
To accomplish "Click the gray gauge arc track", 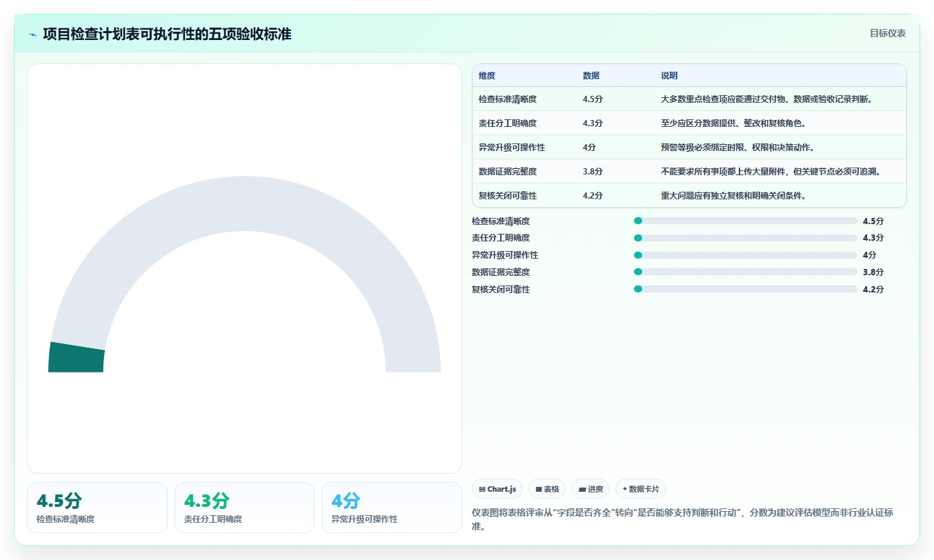I will coord(244,203).
